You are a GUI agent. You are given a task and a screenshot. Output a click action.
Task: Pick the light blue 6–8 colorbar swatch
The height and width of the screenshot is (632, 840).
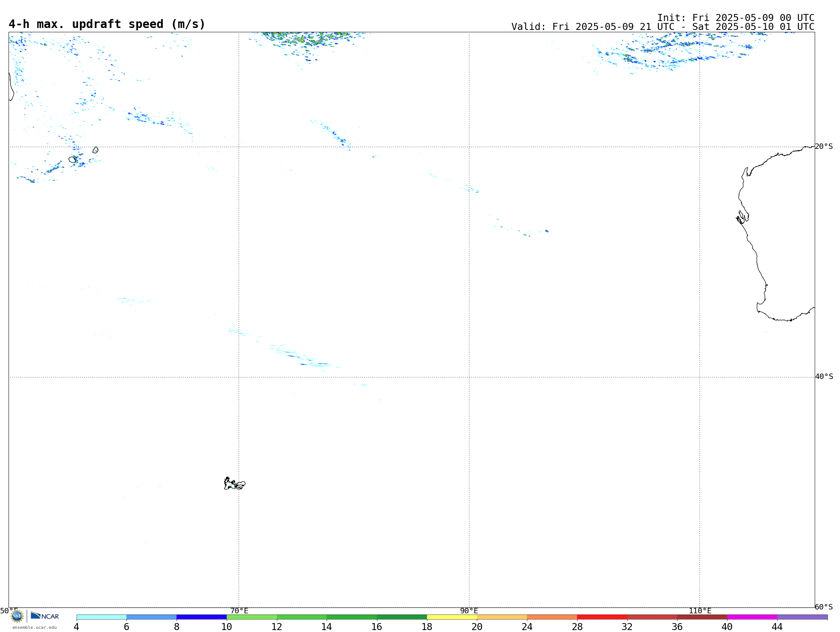(x=151, y=617)
